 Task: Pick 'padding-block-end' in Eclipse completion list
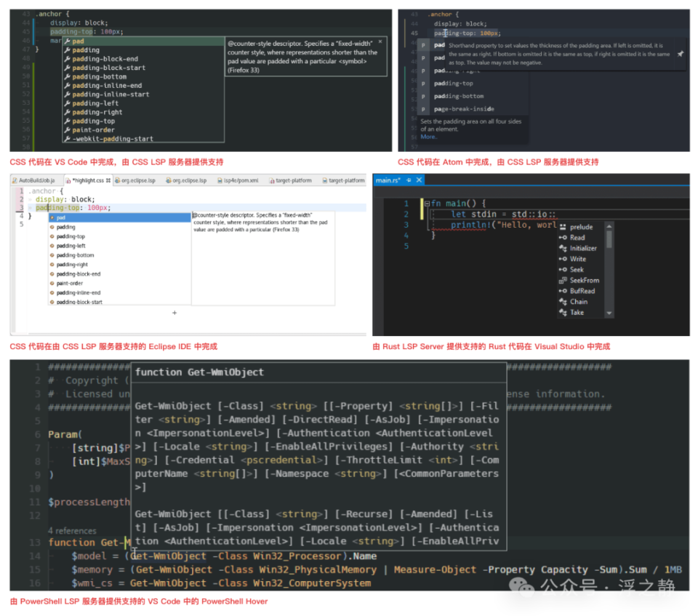click(x=120, y=274)
